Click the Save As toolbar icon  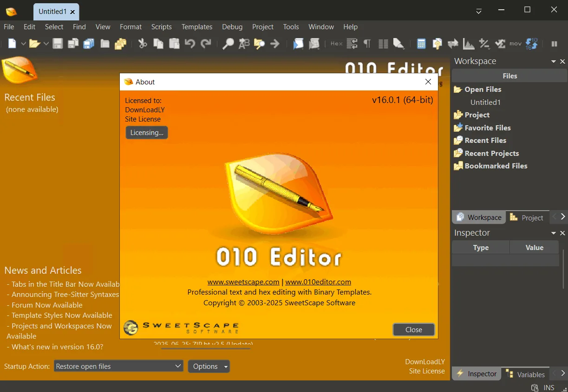(x=73, y=44)
